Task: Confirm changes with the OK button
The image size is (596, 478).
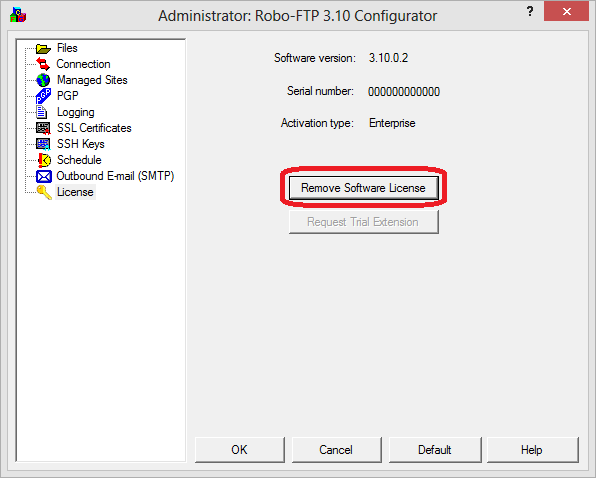Action: [239, 450]
